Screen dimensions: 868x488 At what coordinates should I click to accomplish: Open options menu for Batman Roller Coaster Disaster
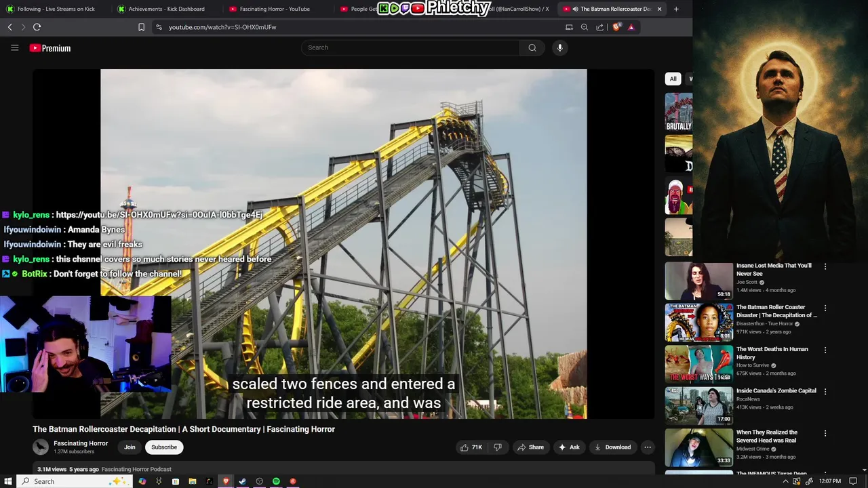tap(825, 308)
